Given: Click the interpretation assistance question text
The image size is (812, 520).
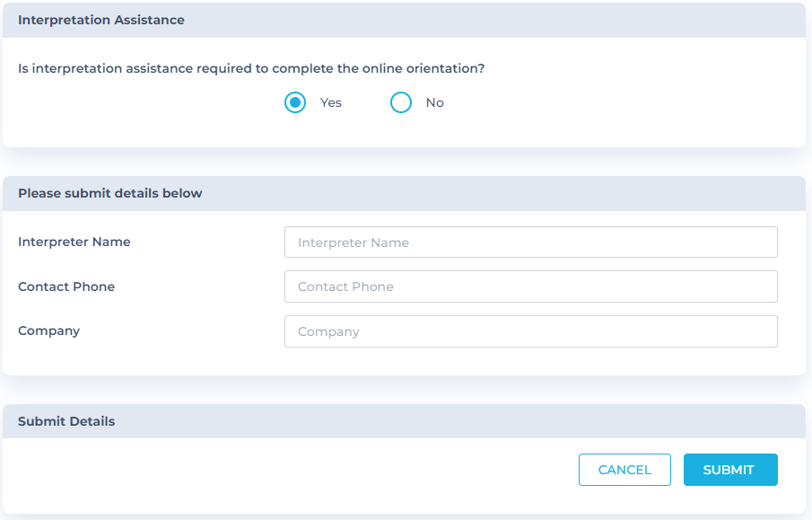Looking at the screenshot, I should click(x=251, y=68).
